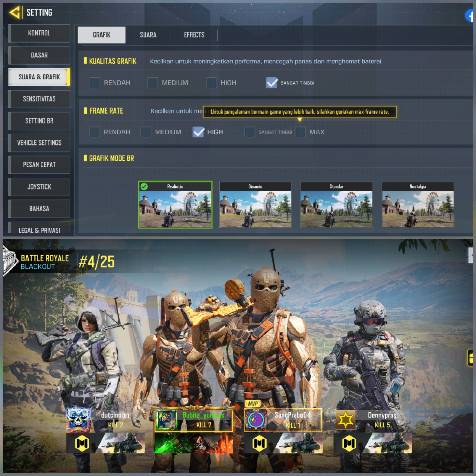Click Dennypras sheriff star avatar

tap(345, 420)
